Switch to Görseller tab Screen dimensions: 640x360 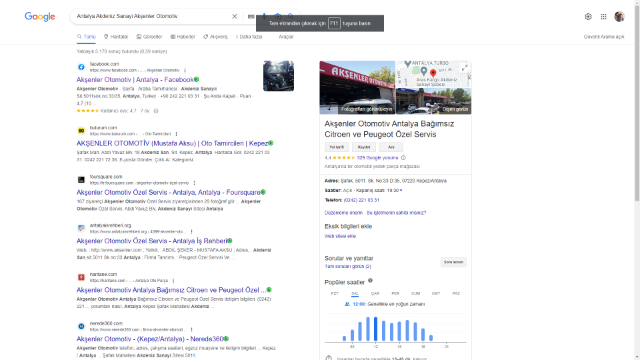149,37
